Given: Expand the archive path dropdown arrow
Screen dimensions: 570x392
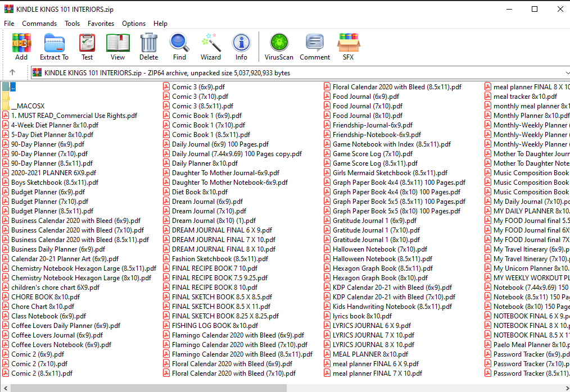Looking at the screenshot, I should [x=567, y=72].
